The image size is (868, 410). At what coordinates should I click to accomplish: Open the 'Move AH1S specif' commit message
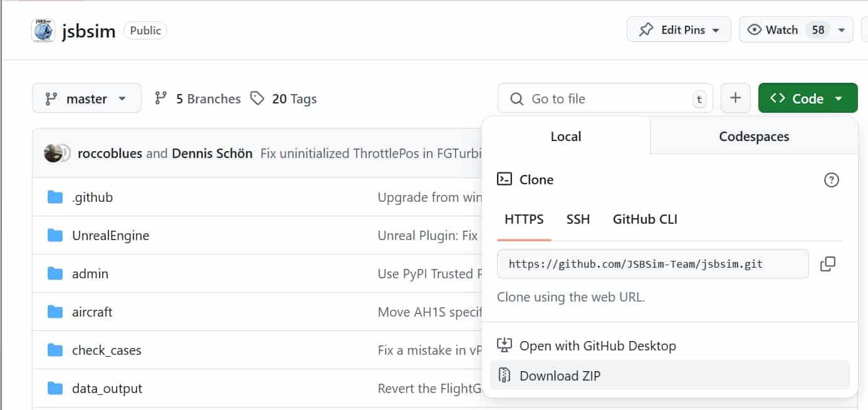429,312
